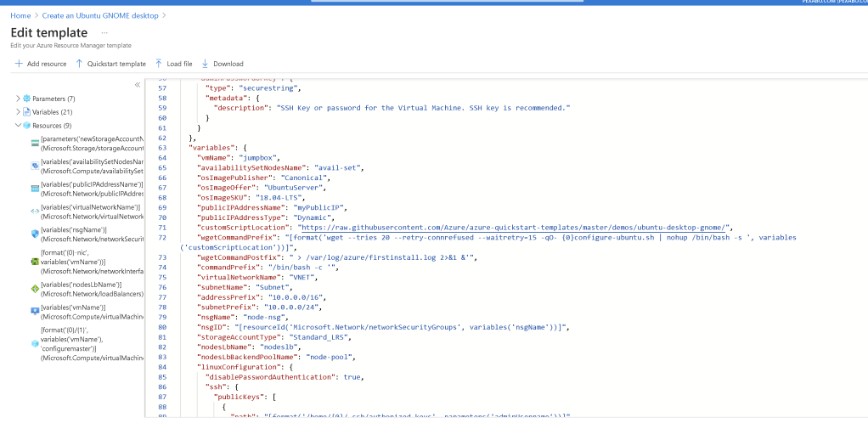
Task: Click the Add resource plus icon
Action: tap(19, 64)
